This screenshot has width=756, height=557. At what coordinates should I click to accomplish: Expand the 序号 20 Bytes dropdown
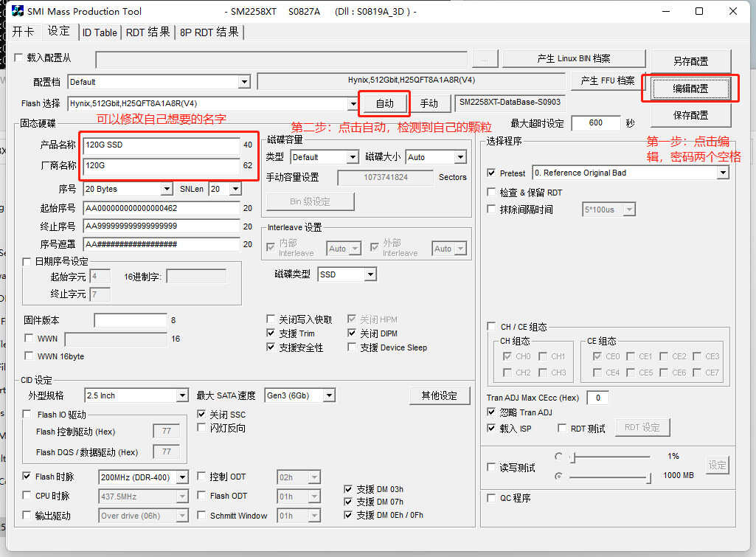167,189
